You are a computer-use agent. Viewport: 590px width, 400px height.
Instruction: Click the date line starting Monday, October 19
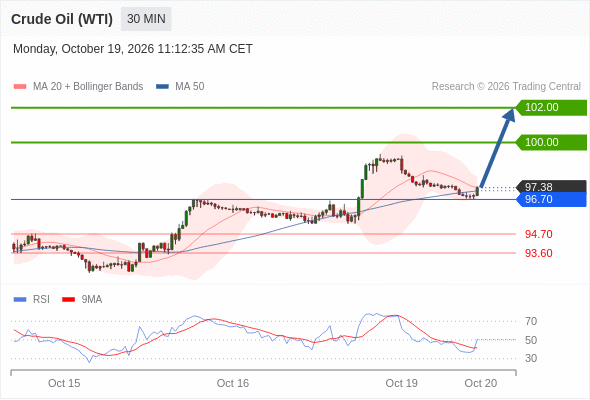[132, 49]
